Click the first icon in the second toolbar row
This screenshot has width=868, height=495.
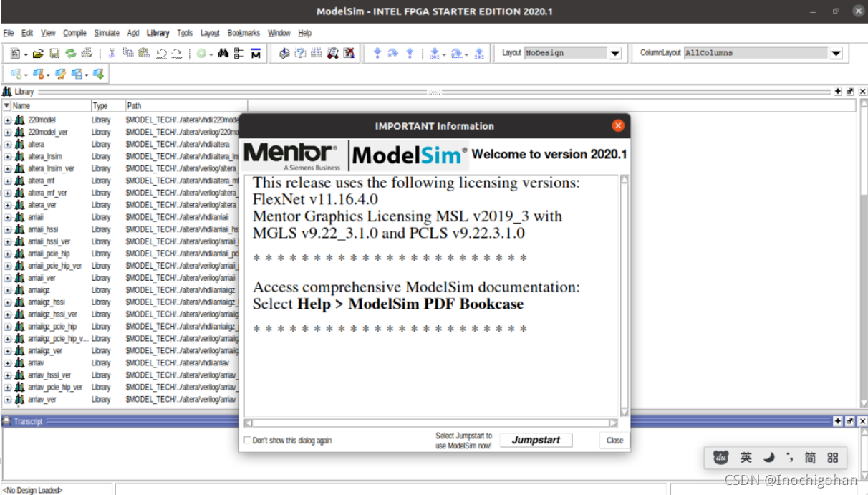(16, 74)
